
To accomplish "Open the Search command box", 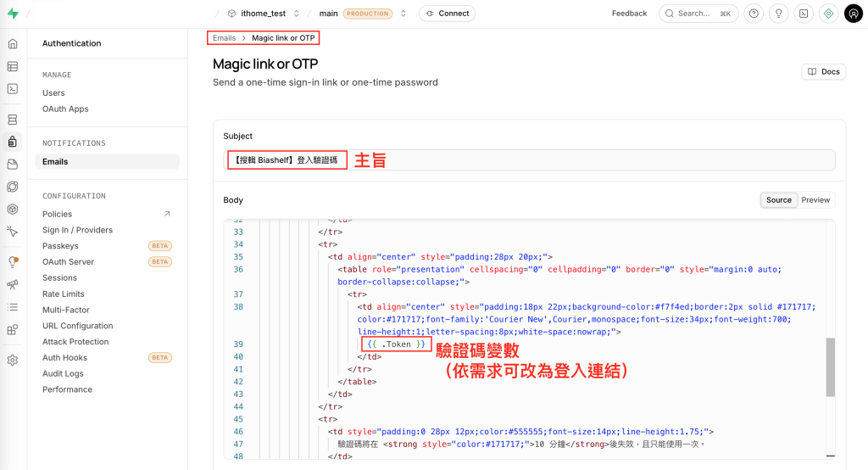I will coord(698,14).
